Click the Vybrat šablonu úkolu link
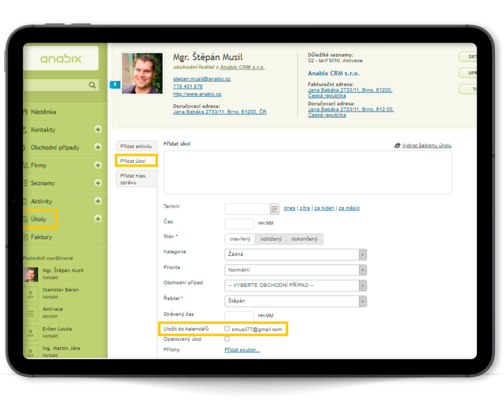This screenshot has height=420, width=504. coord(427,145)
